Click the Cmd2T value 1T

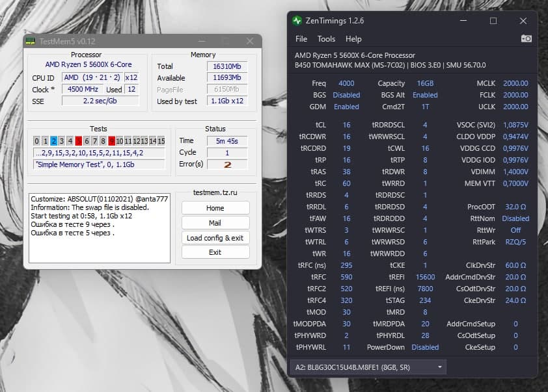(x=425, y=107)
